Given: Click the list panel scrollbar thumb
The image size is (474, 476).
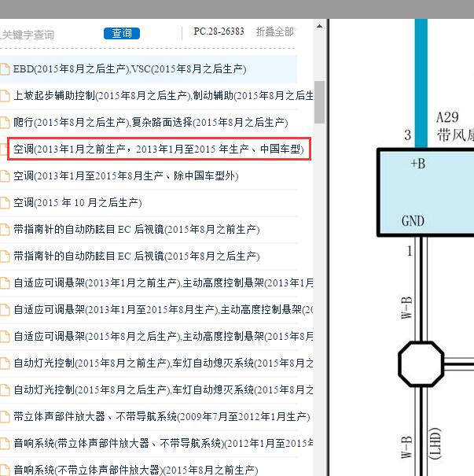Looking at the screenshot, I should [x=319, y=102].
